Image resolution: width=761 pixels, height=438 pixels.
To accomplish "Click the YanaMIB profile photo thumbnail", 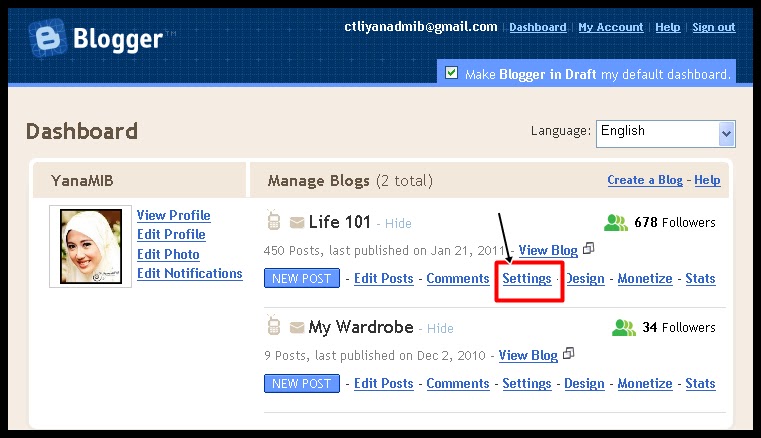I will point(91,246).
